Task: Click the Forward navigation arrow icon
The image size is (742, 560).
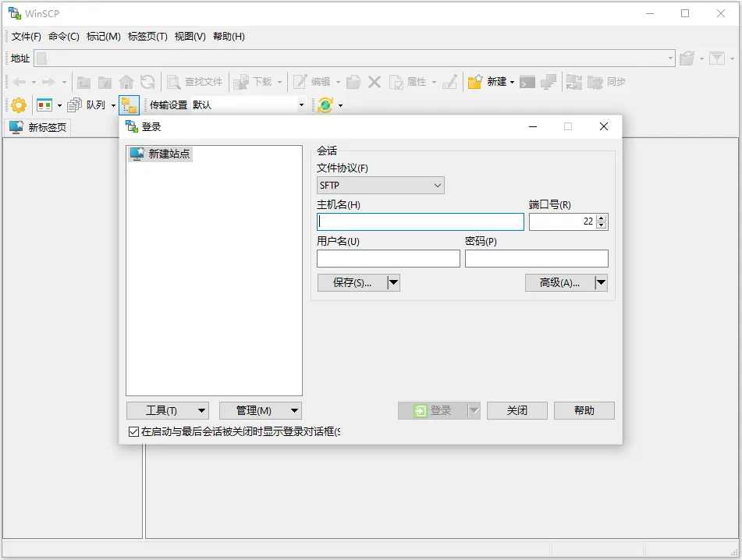Action: click(48, 82)
